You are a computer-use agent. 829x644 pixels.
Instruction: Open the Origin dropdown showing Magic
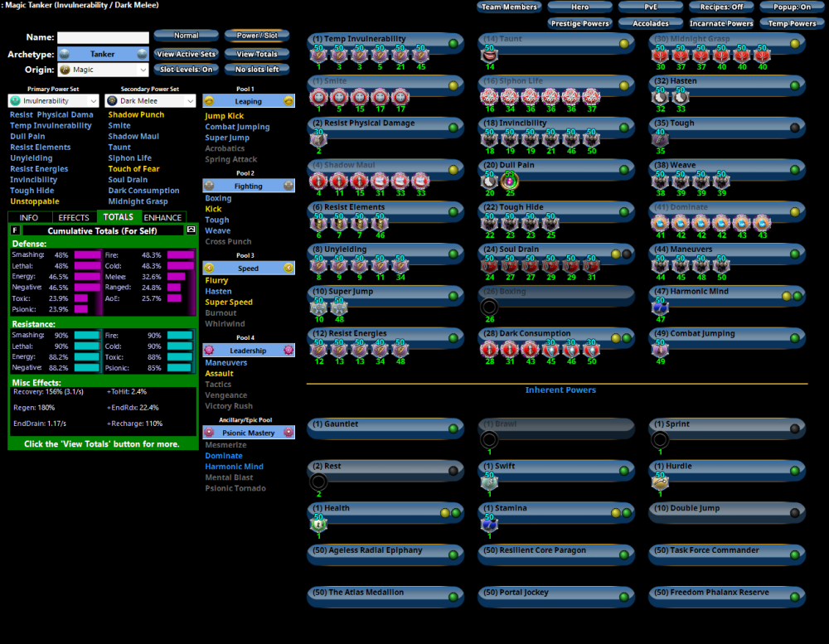(x=103, y=70)
